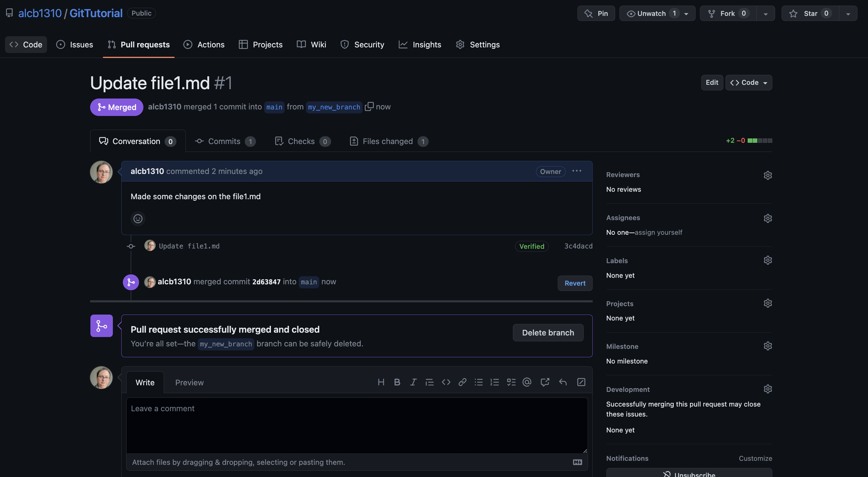Toggle the Star button for repository
Viewport: 868px width, 477px height.
[810, 13]
